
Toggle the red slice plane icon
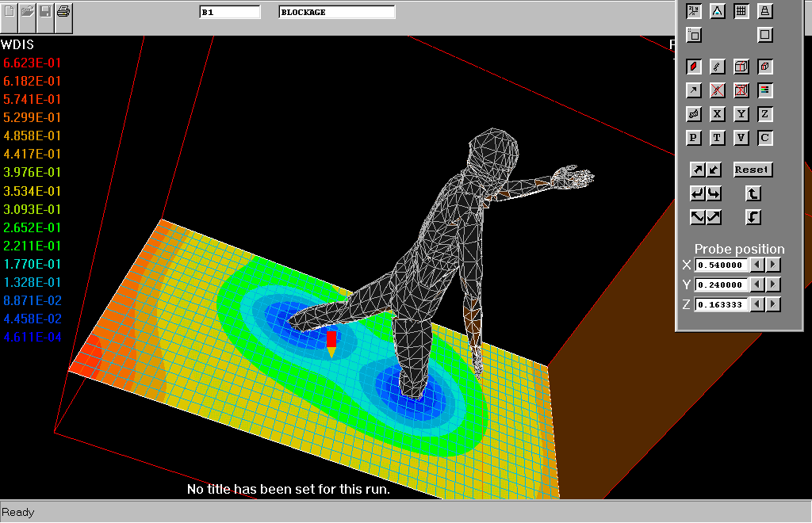pyautogui.click(x=693, y=67)
